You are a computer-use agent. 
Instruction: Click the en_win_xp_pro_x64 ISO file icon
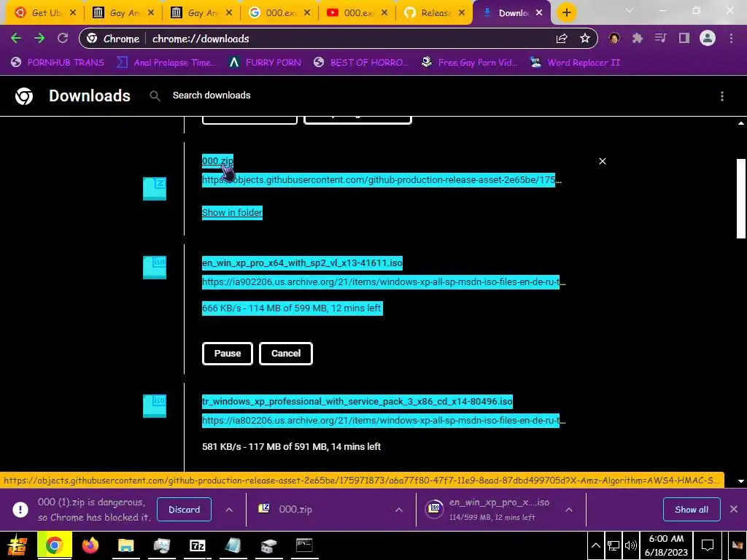pyautogui.click(x=155, y=268)
